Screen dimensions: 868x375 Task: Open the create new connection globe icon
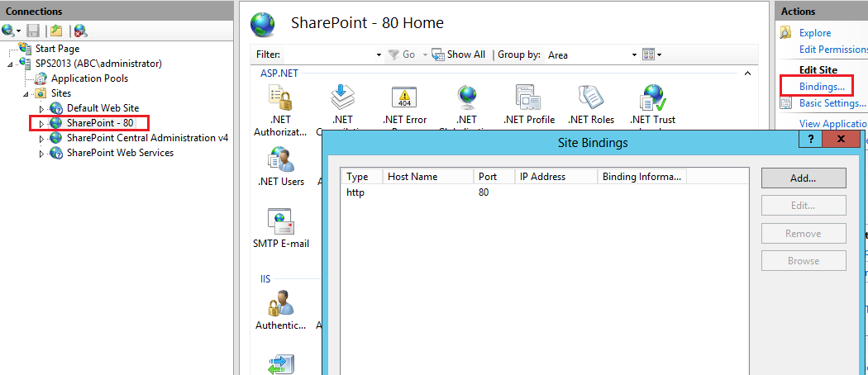(x=7, y=30)
